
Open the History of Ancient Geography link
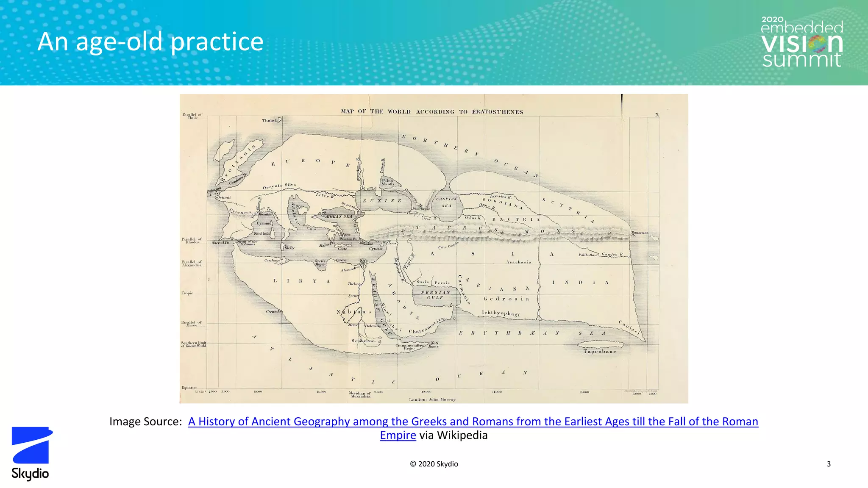point(473,421)
